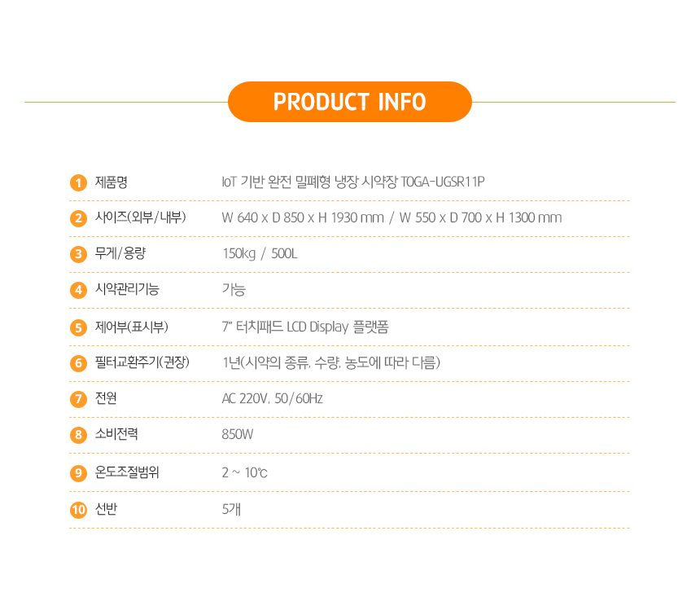Click the AC 220V, 50/60Hz value
This screenshot has height=597, width=700.
coord(272,398)
